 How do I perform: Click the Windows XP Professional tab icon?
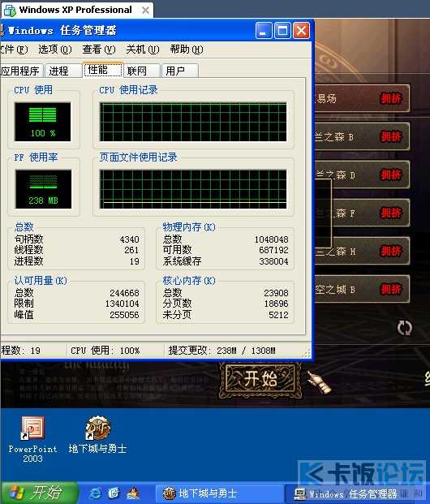[9, 11]
